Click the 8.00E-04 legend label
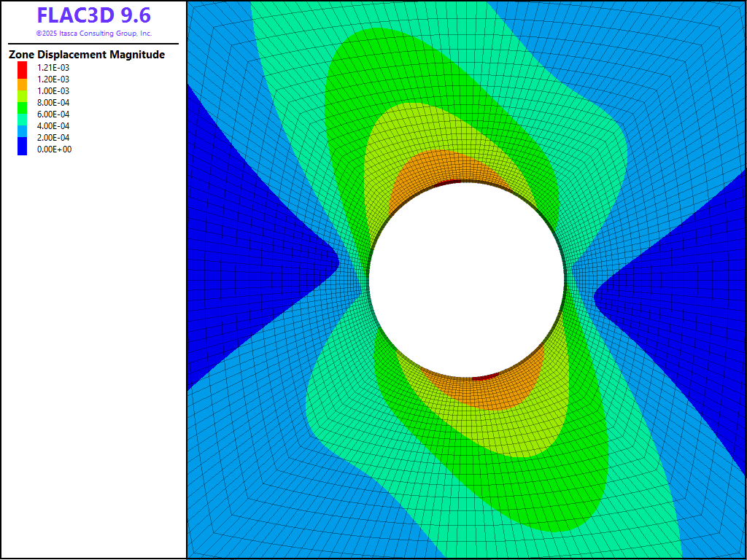This screenshot has height=560, width=747. pyautogui.click(x=53, y=103)
